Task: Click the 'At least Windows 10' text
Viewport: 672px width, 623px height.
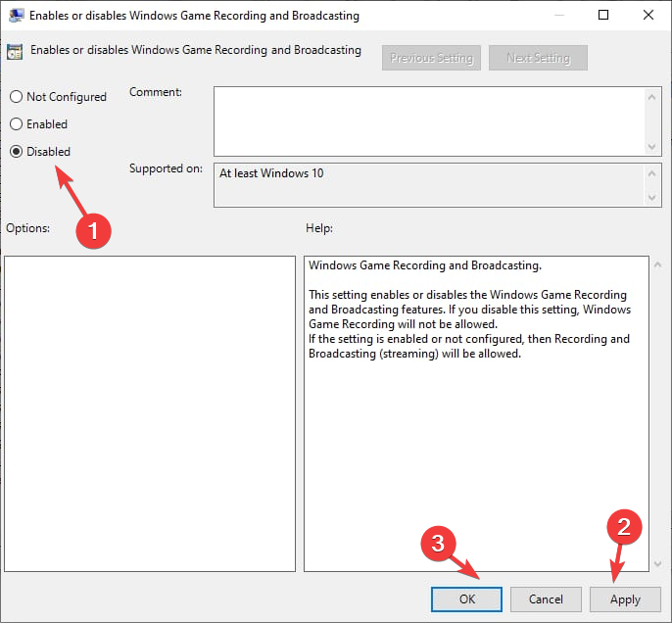Action: (x=271, y=173)
